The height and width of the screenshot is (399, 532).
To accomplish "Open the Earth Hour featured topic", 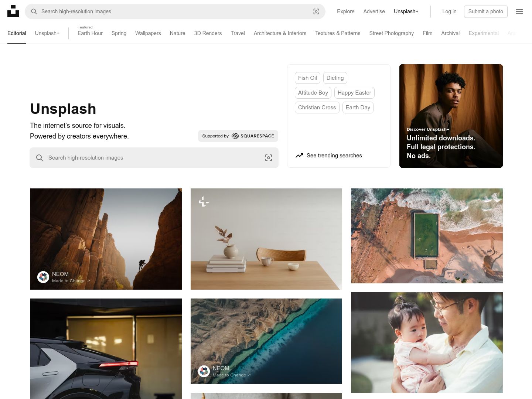I will [90, 33].
